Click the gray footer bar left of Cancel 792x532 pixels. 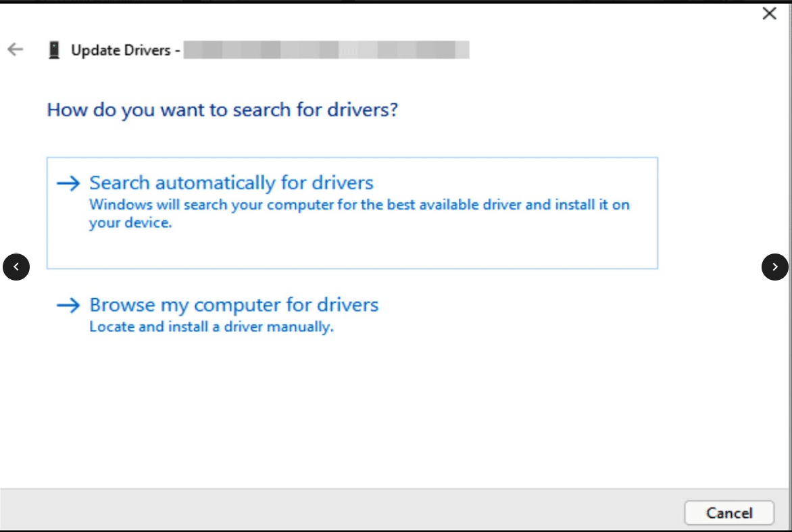338,510
